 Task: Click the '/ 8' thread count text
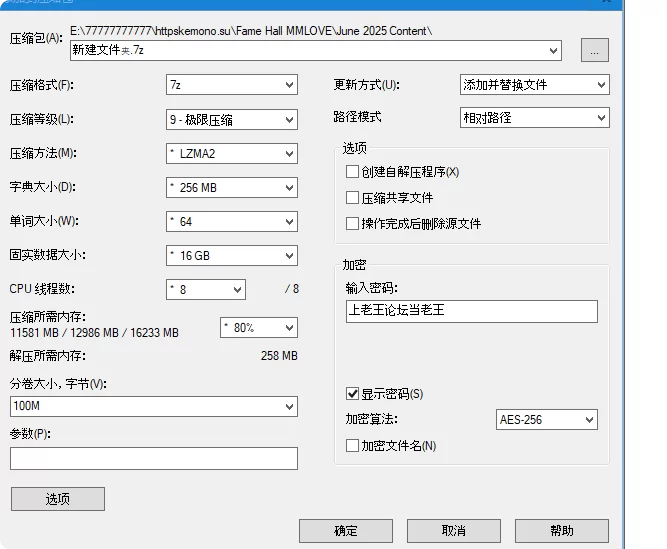[x=292, y=289]
